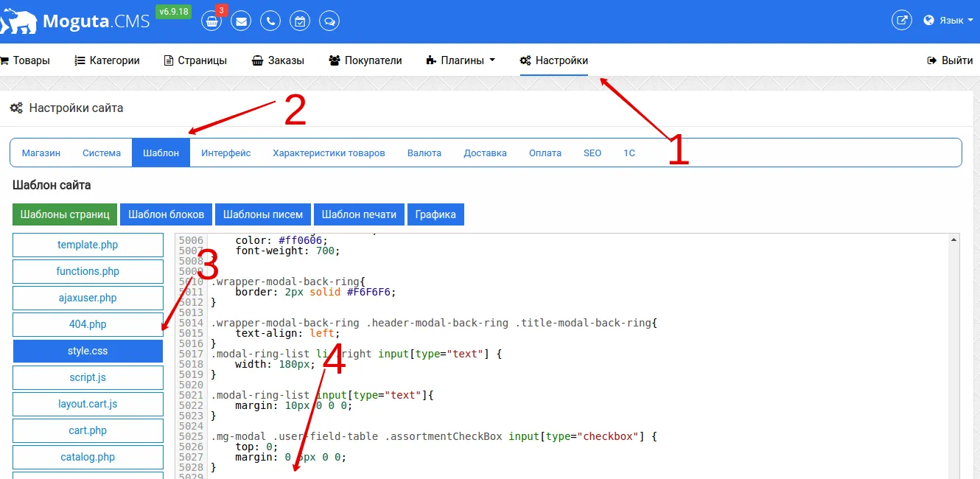This screenshot has width=980, height=479.
Task: Click line number 5025 in the gutter
Action: click(x=191, y=436)
